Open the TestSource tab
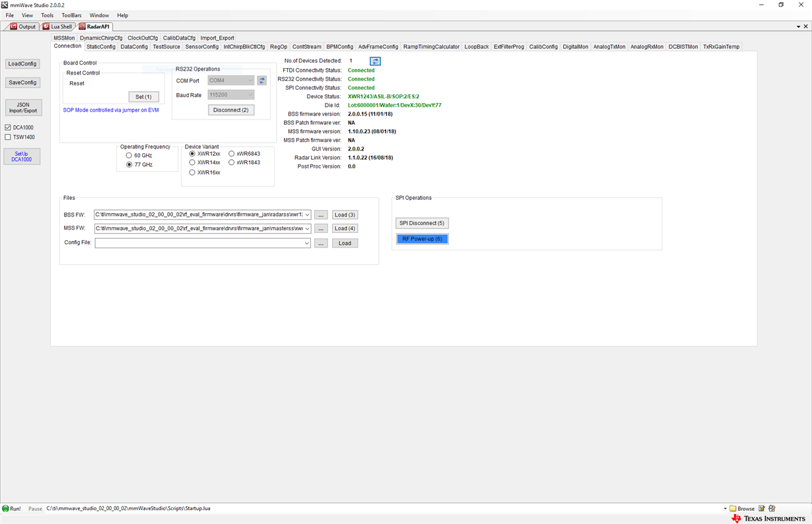The width and height of the screenshot is (812, 524). (166, 47)
